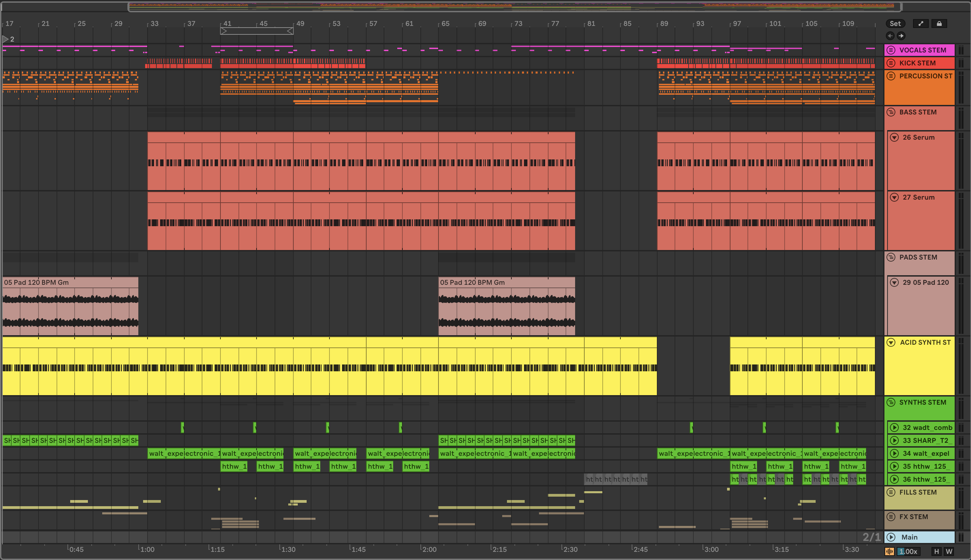Toggle Optimize Arrangement Height H button
Viewport: 971px width, 560px height.
(x=936, y=551)
